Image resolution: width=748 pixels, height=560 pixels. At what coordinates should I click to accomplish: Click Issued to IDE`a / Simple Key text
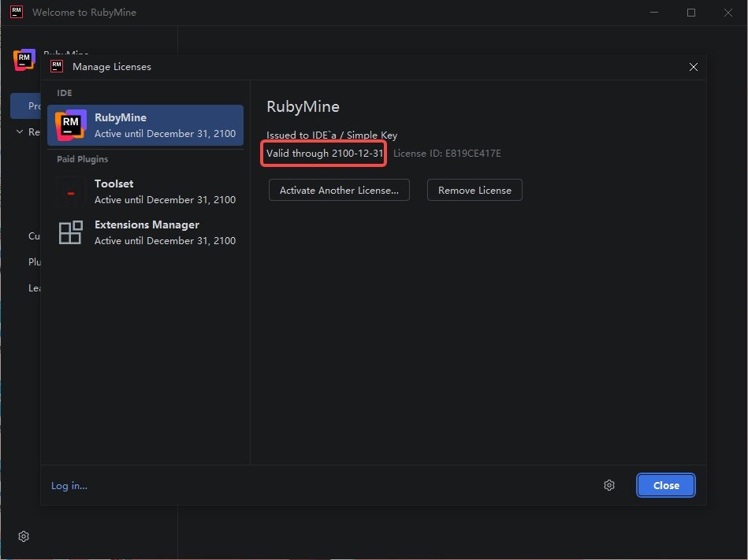[332, 135]
